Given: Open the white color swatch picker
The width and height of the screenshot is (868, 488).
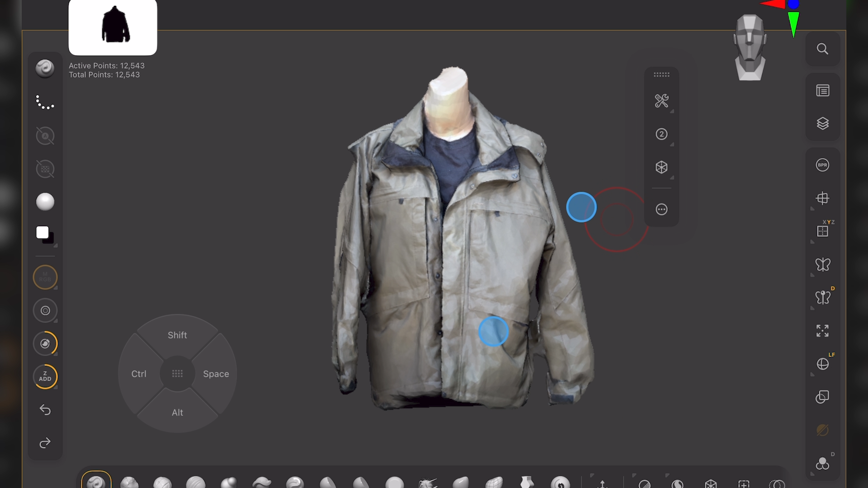Looking at the screenshot, I should pyautogui.click(x=42, y=232).
